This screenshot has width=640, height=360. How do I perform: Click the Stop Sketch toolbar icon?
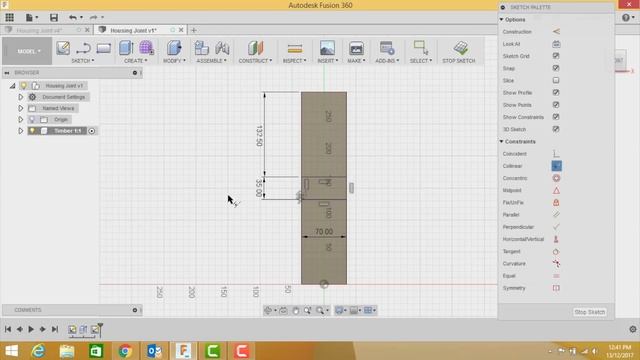coord(460,48)
